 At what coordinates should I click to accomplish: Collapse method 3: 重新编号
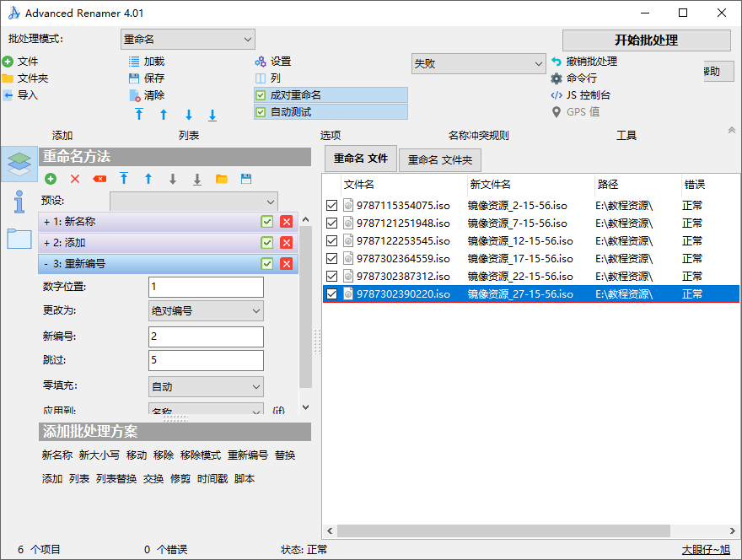pyautogui.click(x=46, y=264)
